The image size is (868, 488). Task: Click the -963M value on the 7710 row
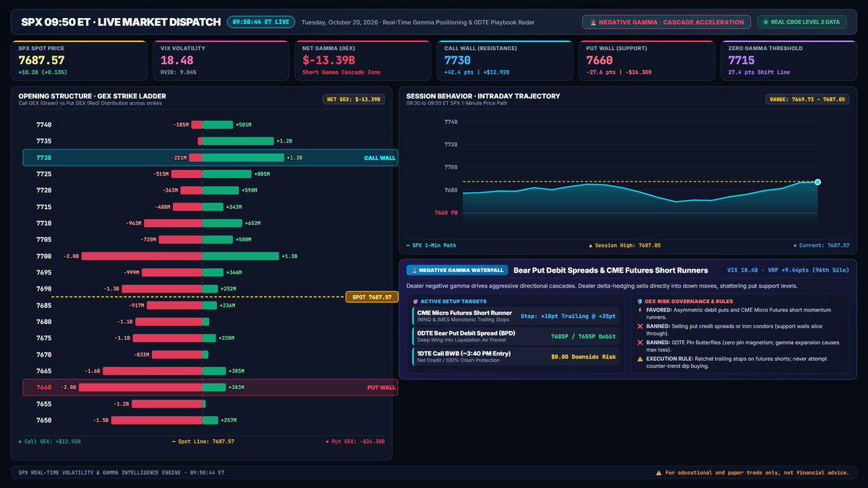point(133,223)
